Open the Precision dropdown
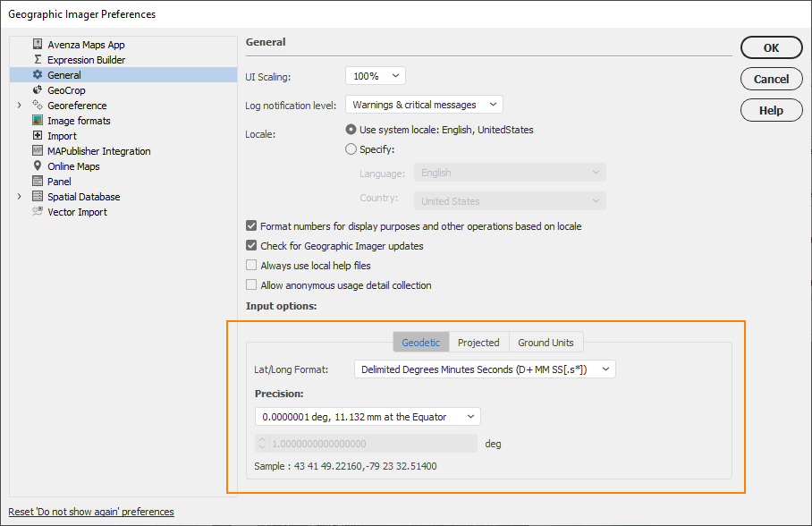812x526 pixels. (x=368, y=417)
